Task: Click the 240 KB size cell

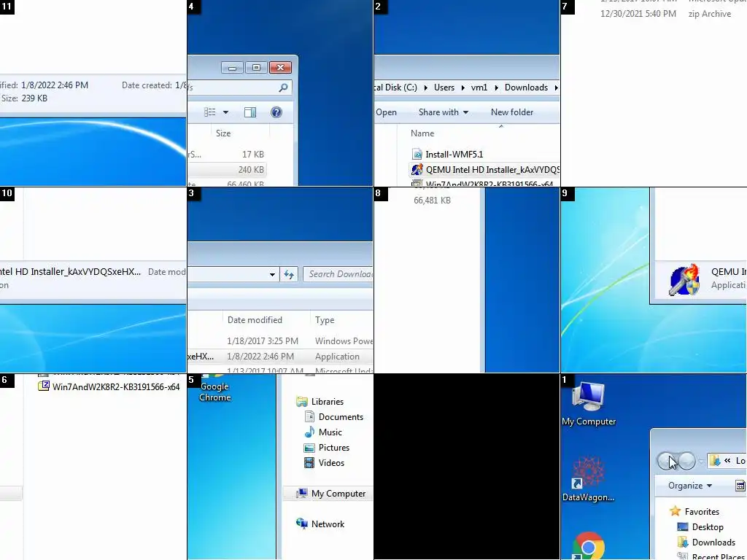Action: pyautogui.click(x=251, y=169)
